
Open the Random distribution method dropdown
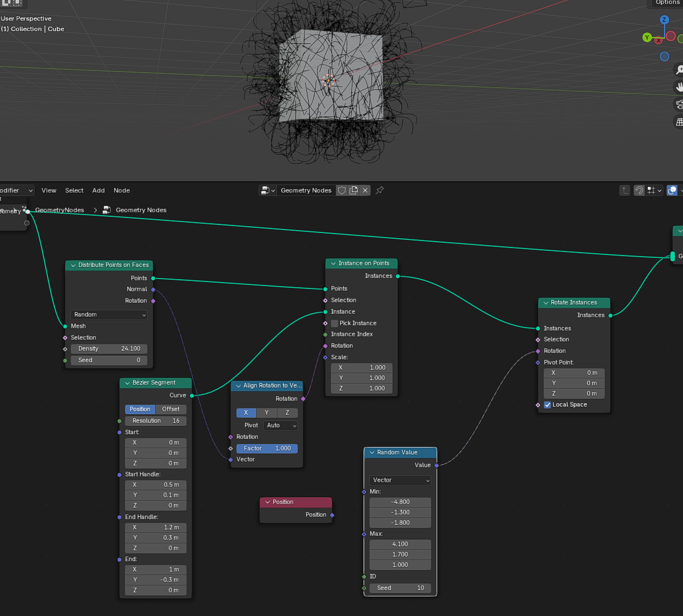coord(109,315)
